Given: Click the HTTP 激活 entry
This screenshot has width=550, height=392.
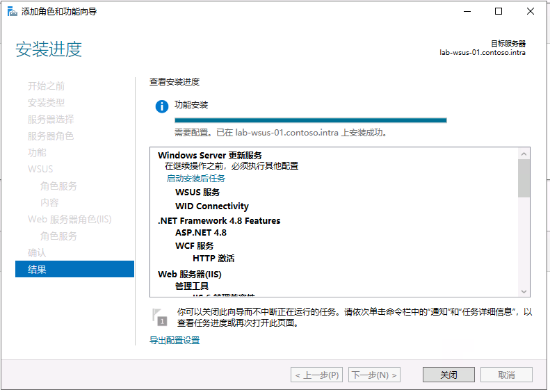Looking at the screenshot, I should [213, 259].
